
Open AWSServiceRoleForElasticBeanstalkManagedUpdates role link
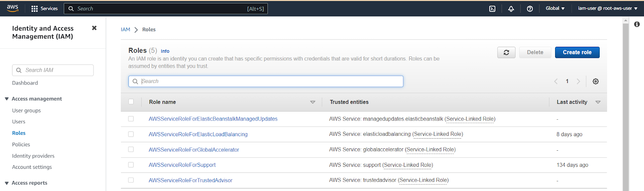213,119
